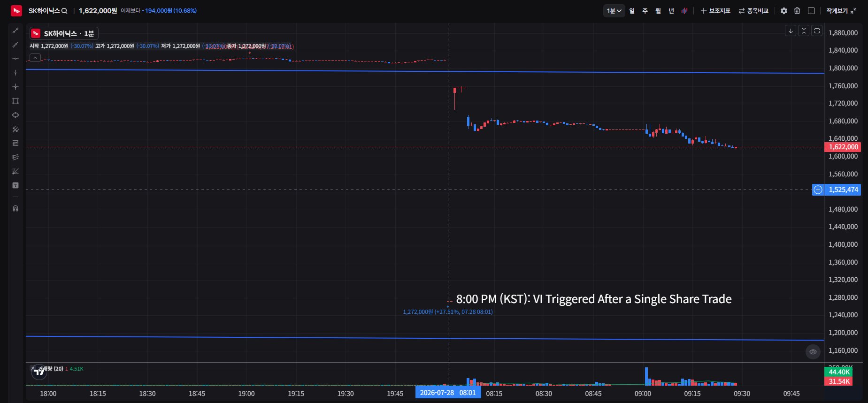Select the horizontal line drawing tool

pos(15,59)
